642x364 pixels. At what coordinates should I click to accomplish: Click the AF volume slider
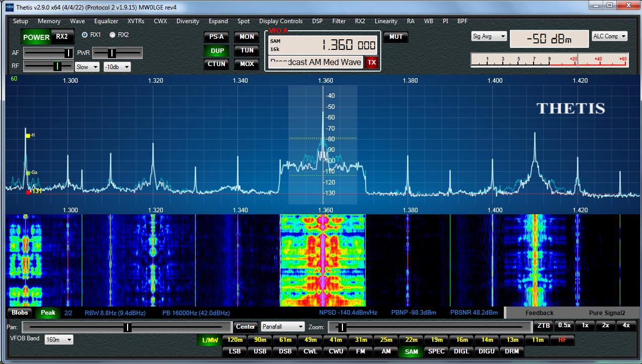[48, 53]
